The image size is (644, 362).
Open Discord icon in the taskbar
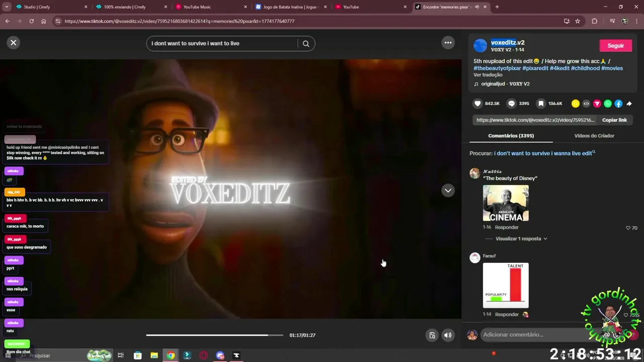click(x=220, y=355)
